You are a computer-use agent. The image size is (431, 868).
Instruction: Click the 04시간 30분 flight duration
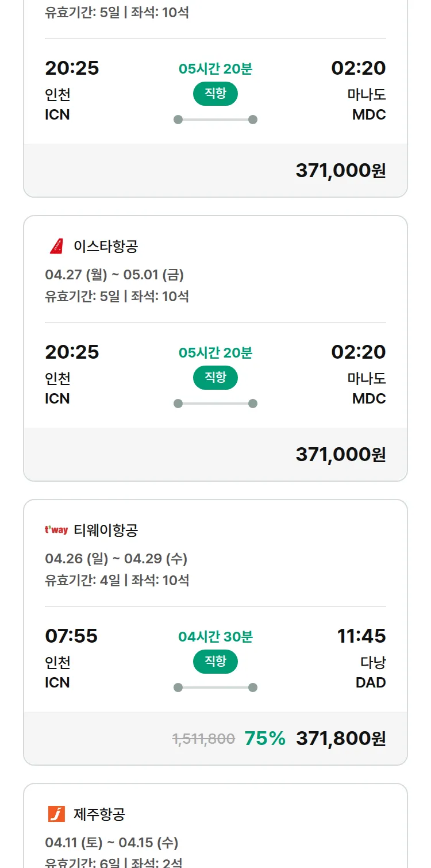tap(215, 637)
